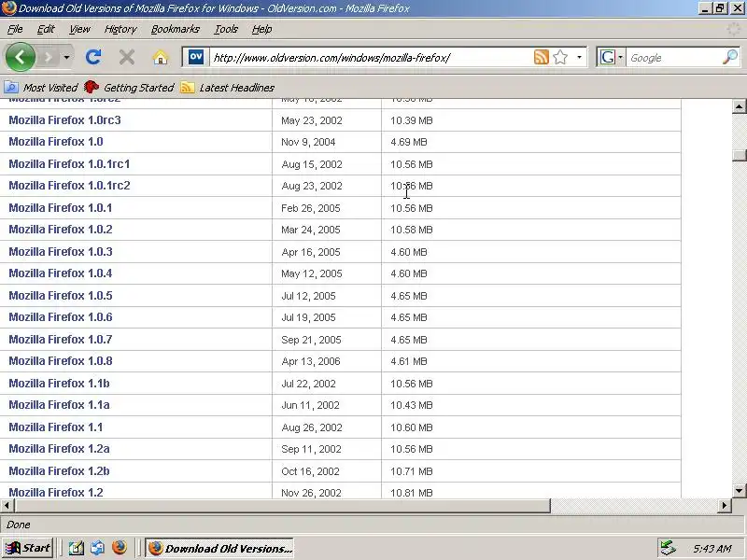Click the green Back navigation button
Screen dimensions: 747x560
pos(20,58)
